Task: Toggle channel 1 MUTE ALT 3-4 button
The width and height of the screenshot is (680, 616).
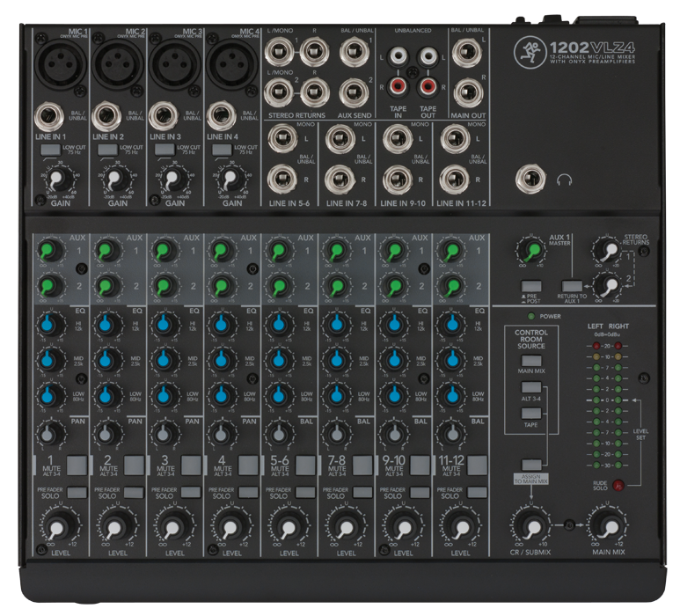Action: (x=77, y=465)
